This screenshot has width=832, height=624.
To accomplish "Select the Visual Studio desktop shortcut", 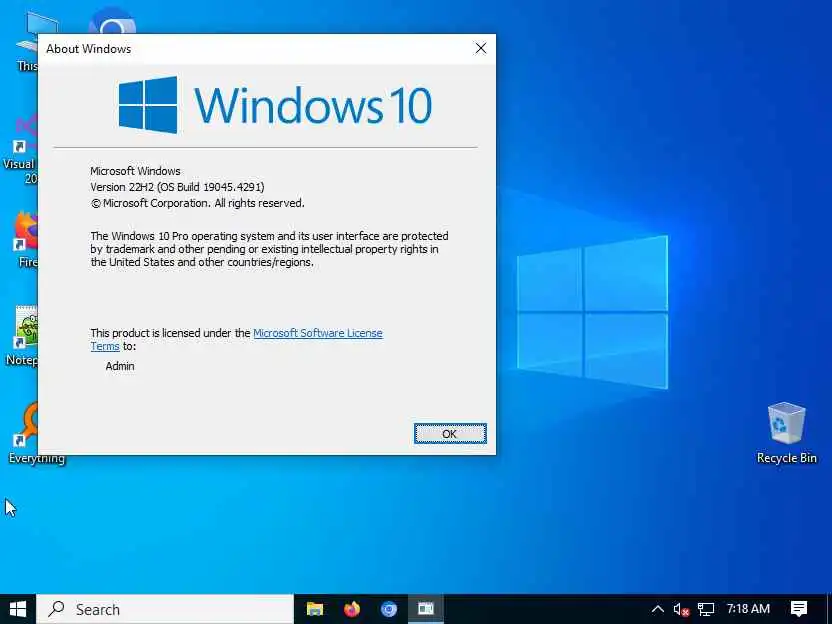I will 21,149.
